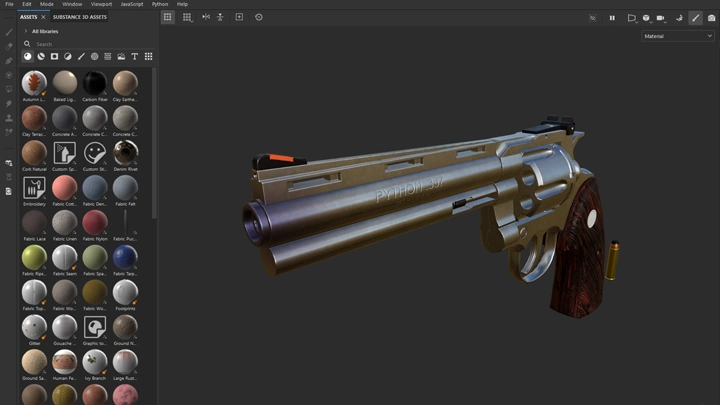Open the Material viewport mode dropdown
Viewport: 720px width, 405px height.
[x=678, y=36]
